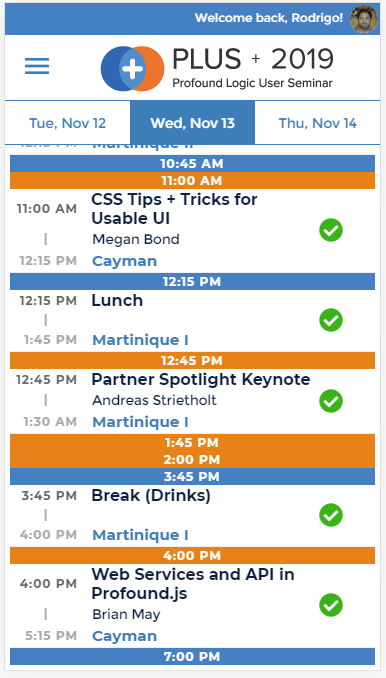Open Partner Spotlight Keynote session title
Viewport: 386px width, 678px height.
coord(201,379)
